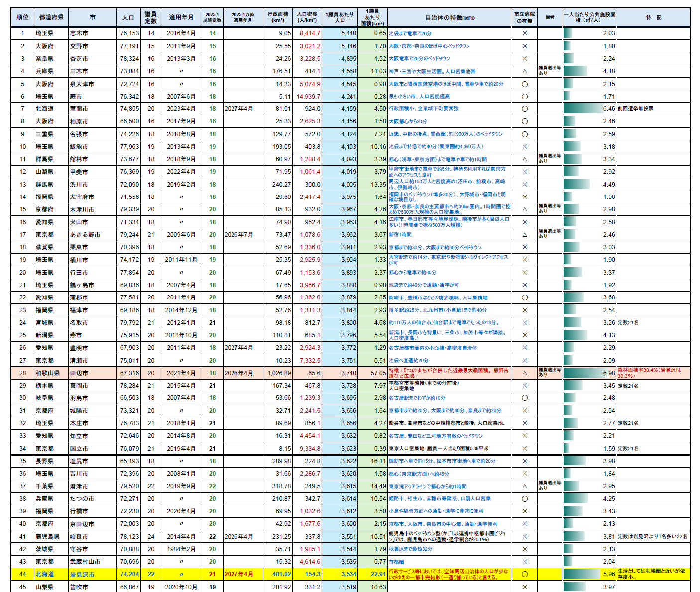The width and height of the screenshot is (700, 592).
Task: Select density value 14,939.7
Action: [x=308, y=97]
